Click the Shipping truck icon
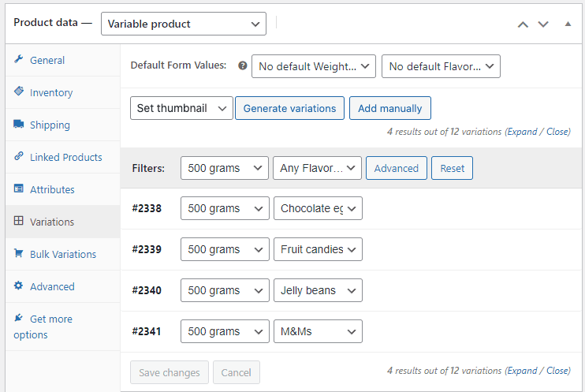 [19, 125]
